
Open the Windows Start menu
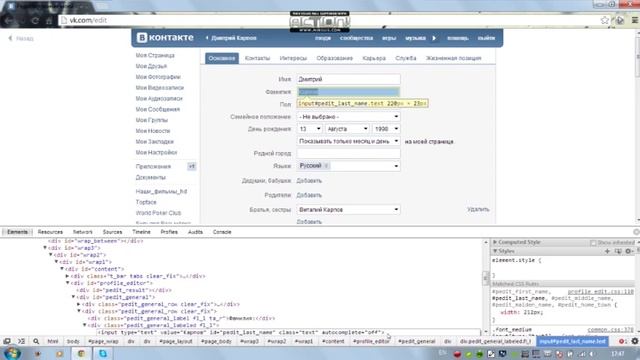[x=11, y=353]
